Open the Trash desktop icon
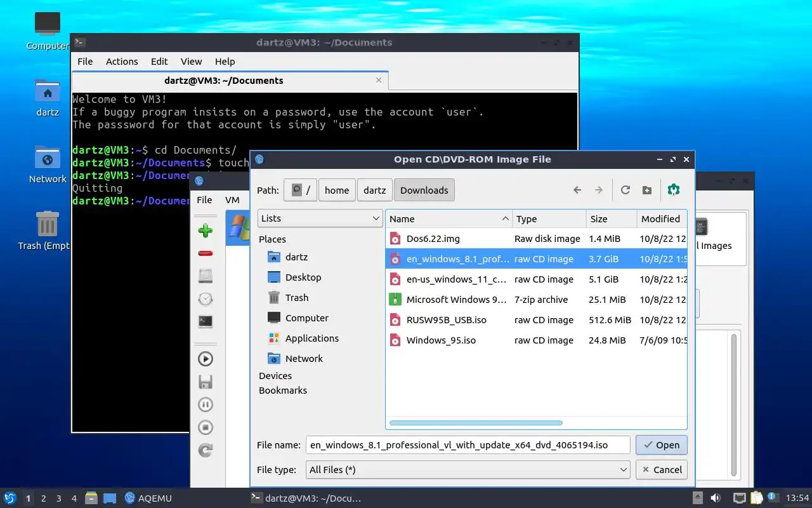Viewport: 812px width, 508px height. click(x=48, y=231)
